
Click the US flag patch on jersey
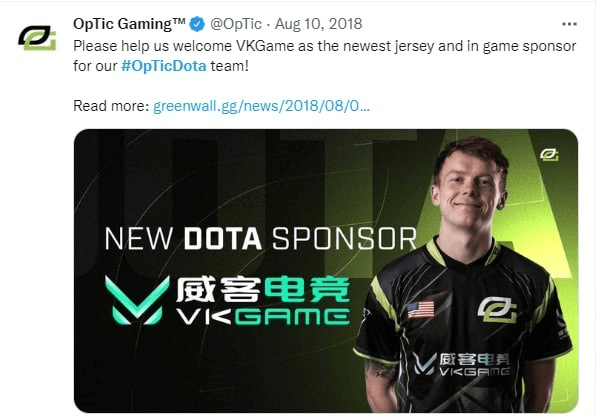click(x=421, y=309)
